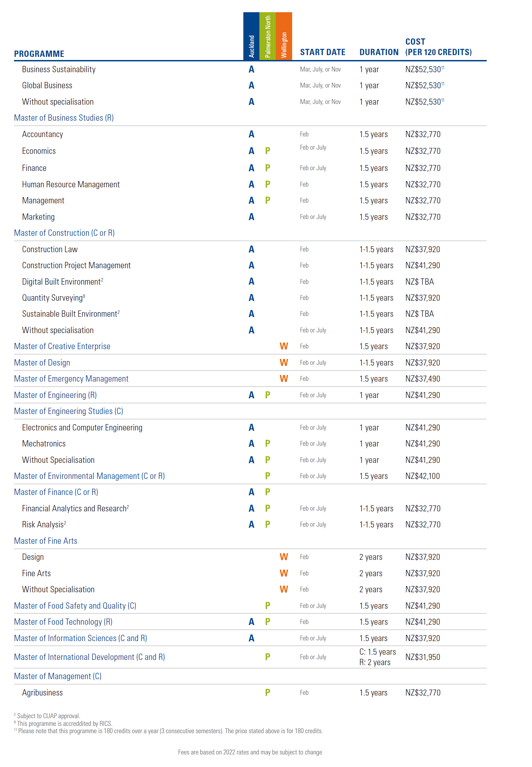Click the P marker for Agribusiness
Viewport: 532px width, 767px height.
point(267,693)
